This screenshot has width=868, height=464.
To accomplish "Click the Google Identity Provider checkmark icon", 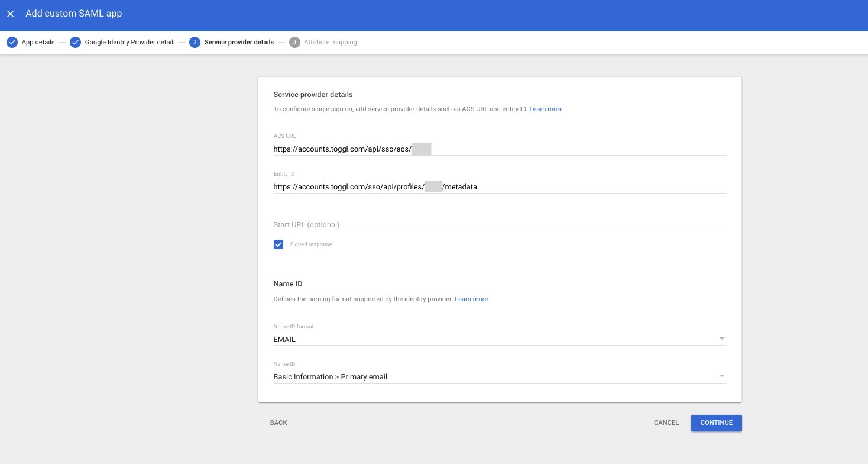I will tap(75, 42).
